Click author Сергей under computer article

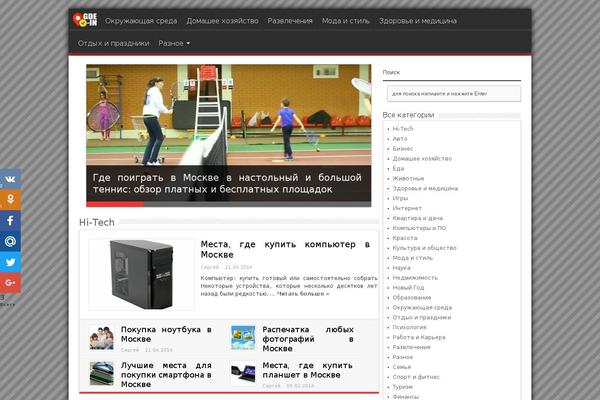(x=210, y=267)
